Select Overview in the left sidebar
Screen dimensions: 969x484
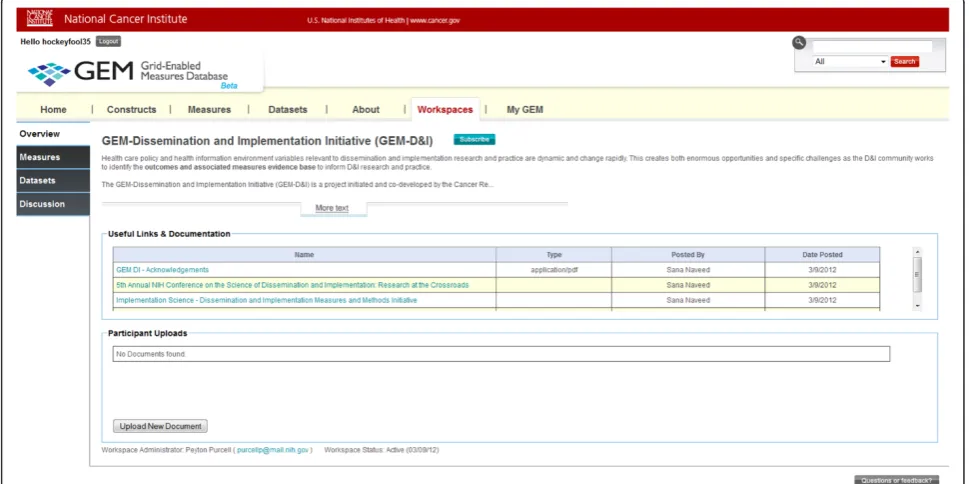pos(53,134)
